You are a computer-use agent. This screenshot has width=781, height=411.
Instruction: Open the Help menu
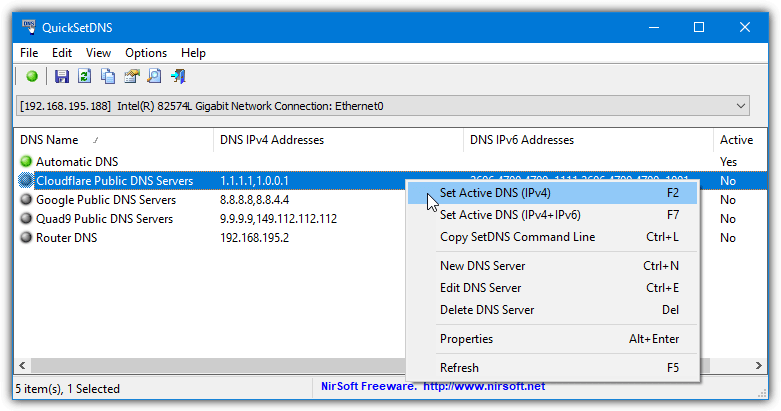[x=193, y=53]
